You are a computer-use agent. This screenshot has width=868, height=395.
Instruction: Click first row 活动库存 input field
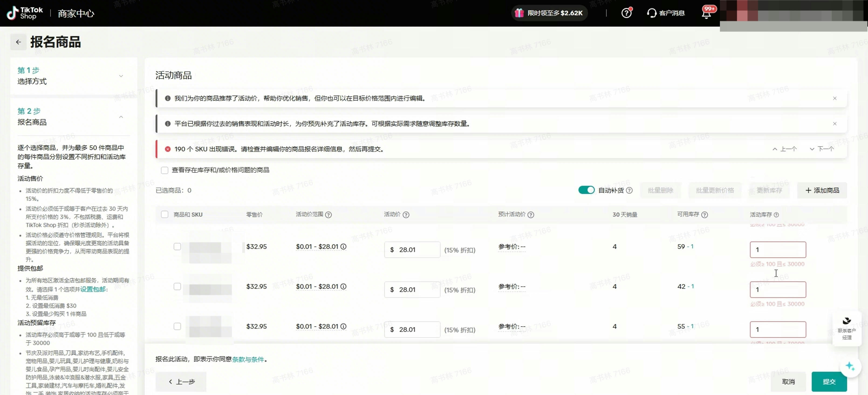(x=777, y=250)
